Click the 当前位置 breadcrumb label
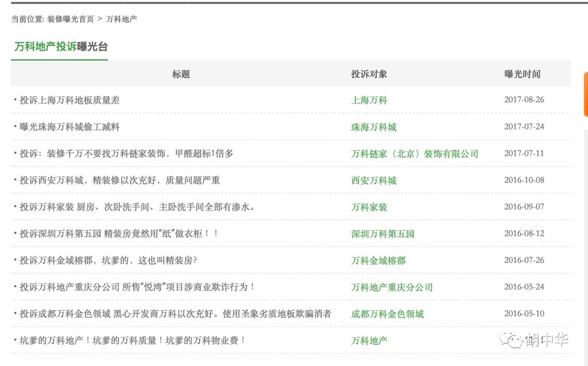Image resolution: width=588 pixels, height=366 pixels. (27, 19)
